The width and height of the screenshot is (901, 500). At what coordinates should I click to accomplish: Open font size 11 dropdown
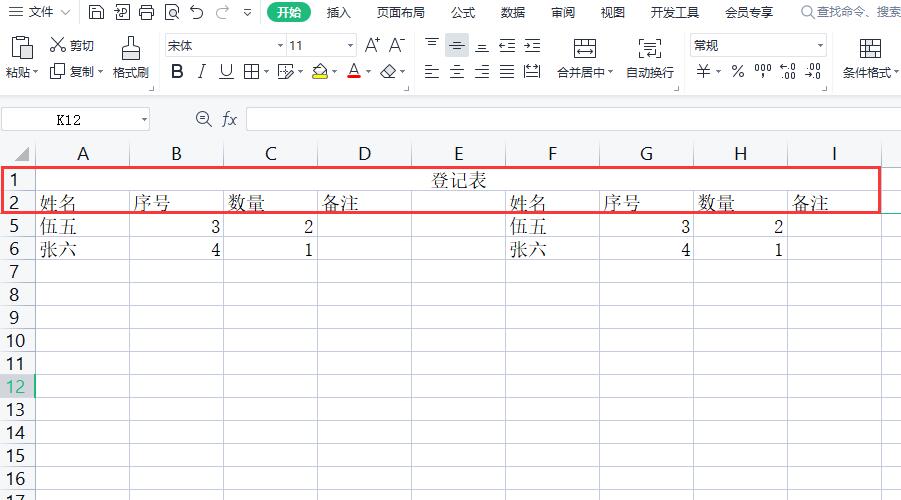(x=350, y=45)
